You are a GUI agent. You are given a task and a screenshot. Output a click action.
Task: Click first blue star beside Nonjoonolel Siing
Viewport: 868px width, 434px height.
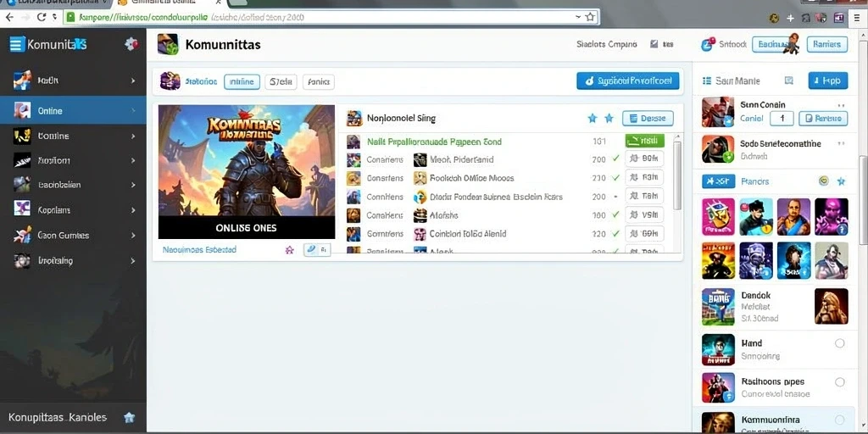[x=593, y=118]
